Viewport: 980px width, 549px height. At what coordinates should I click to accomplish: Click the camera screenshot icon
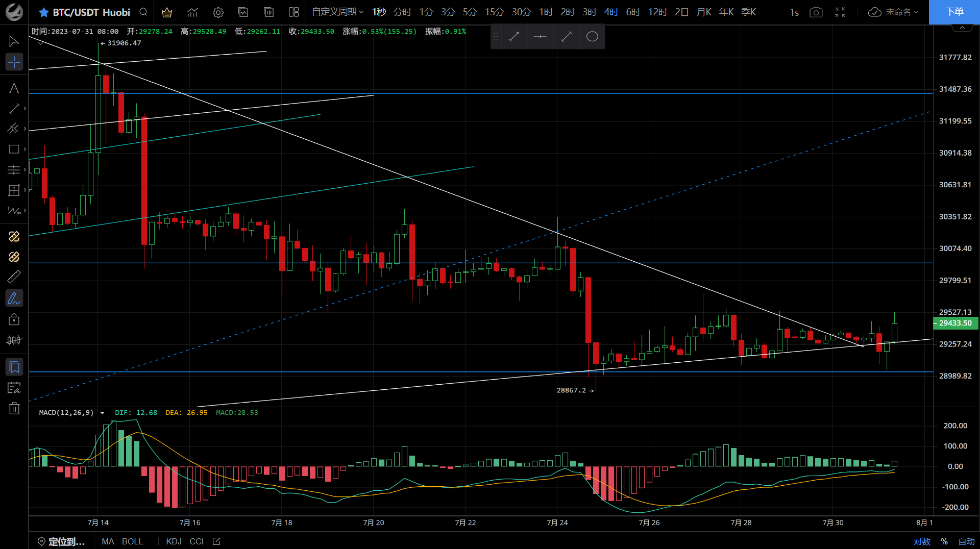click(x=816, y=12)
